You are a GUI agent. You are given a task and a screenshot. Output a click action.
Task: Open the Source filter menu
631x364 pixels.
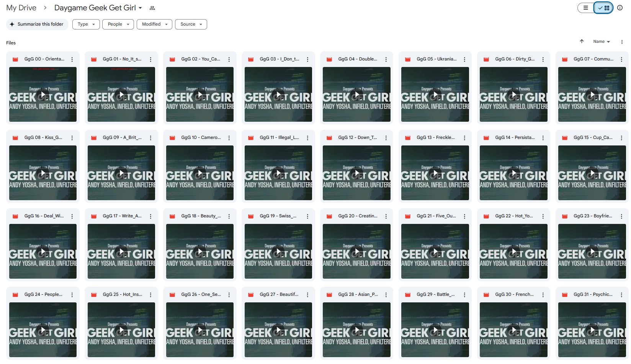click(191, 24)
